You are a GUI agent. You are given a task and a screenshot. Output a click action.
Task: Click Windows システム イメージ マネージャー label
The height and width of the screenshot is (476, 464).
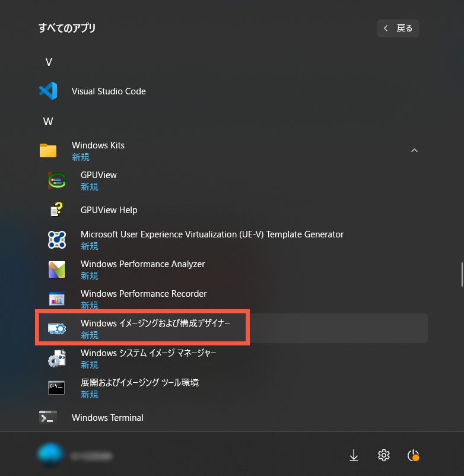148,353
